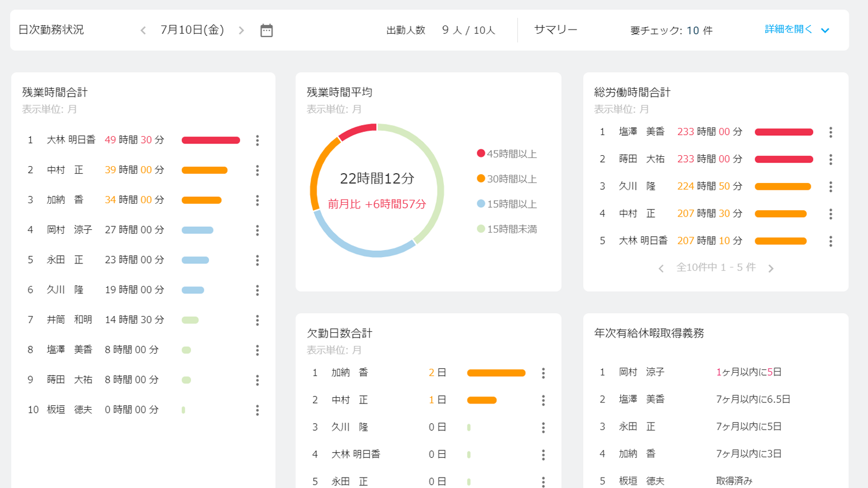Viewport: 868px width, 488px height.
Task: Show previous page of total working hours
Action: [x=661, y=268]
